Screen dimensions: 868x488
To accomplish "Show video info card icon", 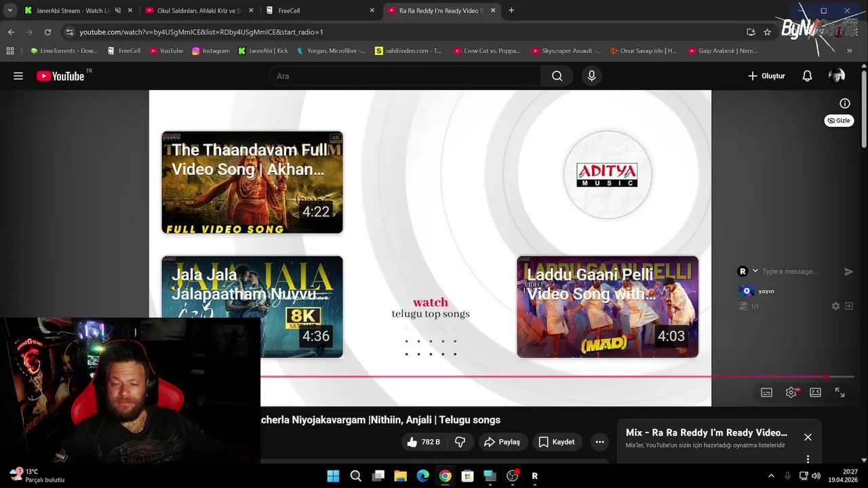I will [845, 104].
